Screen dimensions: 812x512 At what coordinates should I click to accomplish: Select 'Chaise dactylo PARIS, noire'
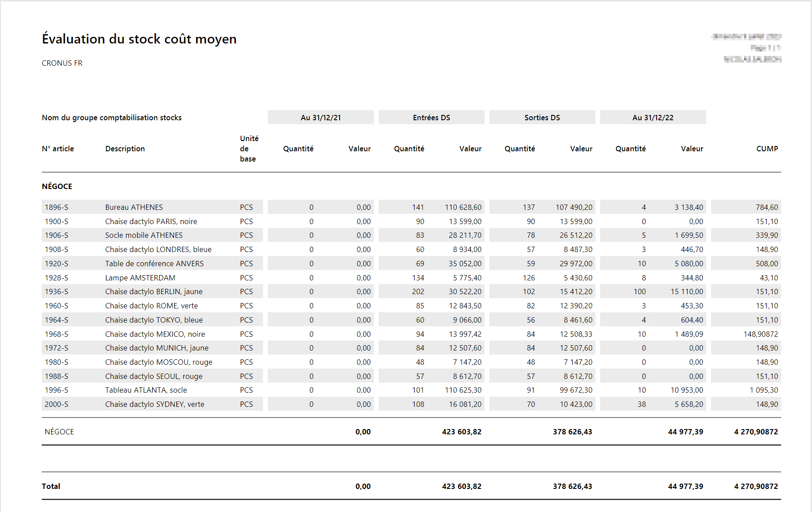(x=151, y=221)
